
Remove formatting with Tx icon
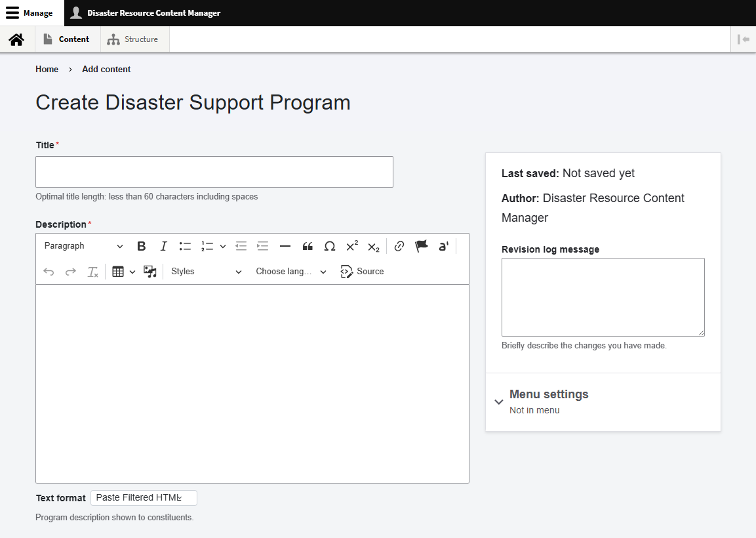(92, 272)
